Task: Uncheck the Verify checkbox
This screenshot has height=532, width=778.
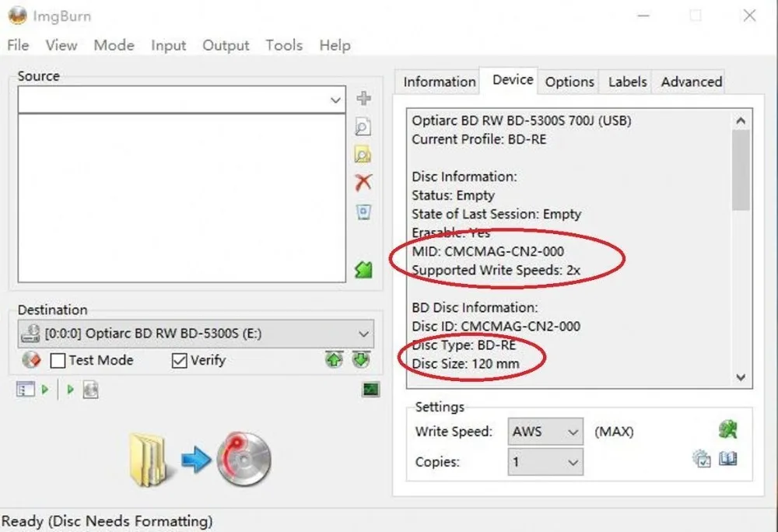Action: coord(179,360)
